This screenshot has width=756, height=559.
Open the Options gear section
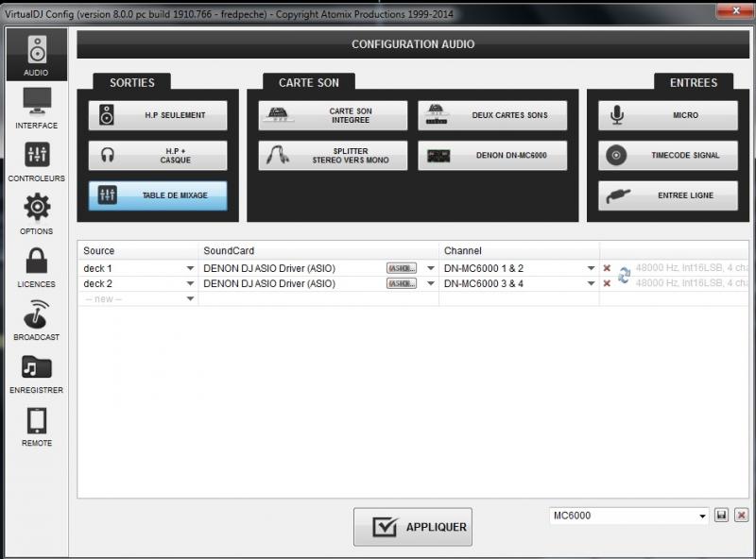point(37,214)
